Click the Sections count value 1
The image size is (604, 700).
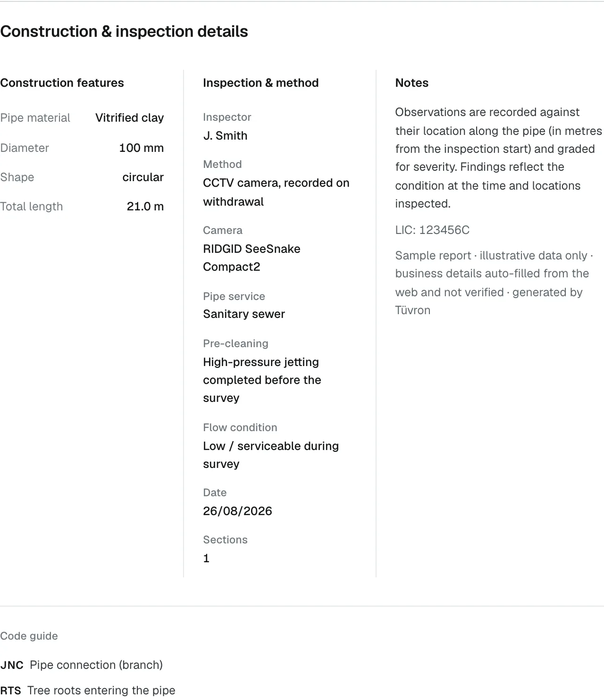coord(206,558)
